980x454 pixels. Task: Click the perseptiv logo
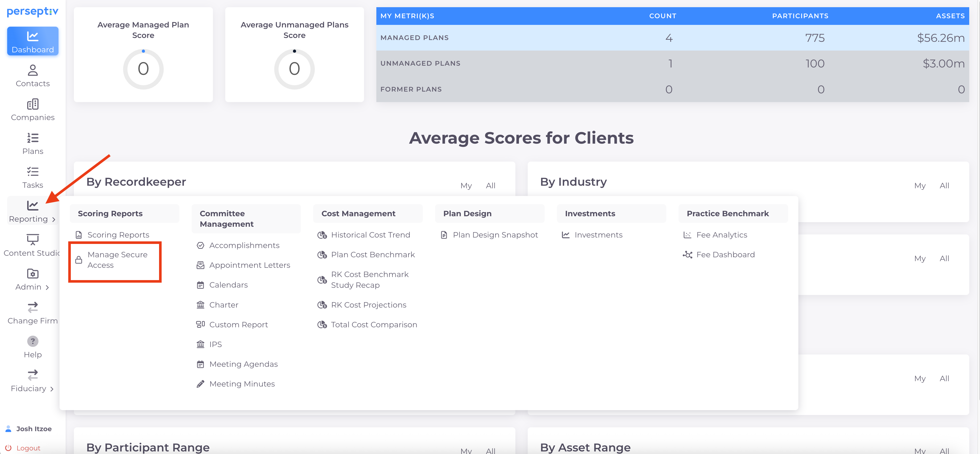[x=33, y=12]
